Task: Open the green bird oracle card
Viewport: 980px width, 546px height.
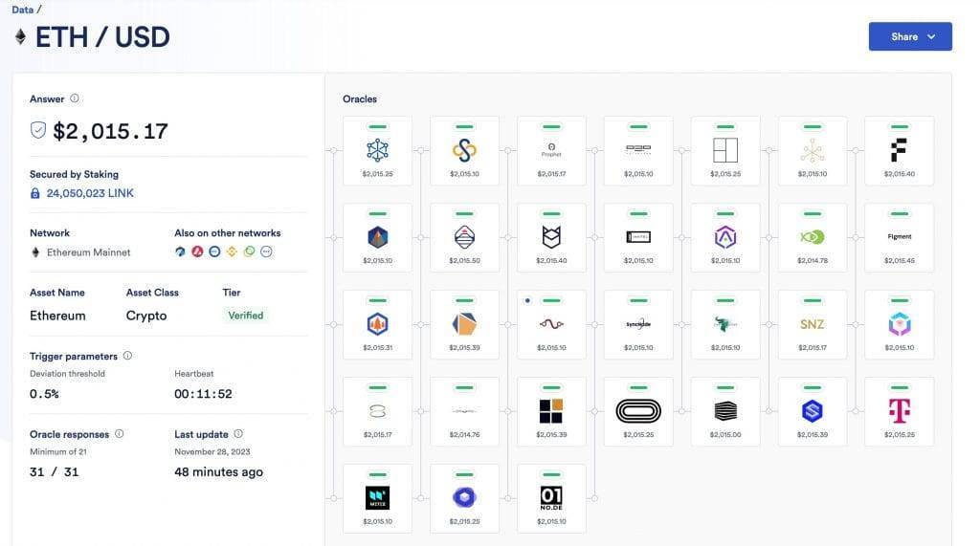Action: pos(725,324)
